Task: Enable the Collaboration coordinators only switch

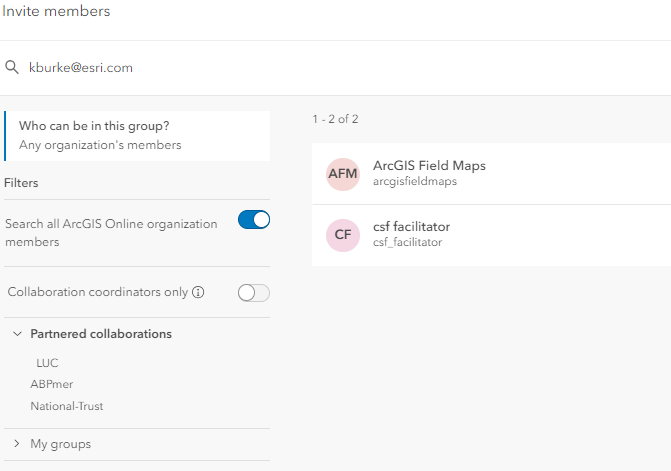Action: click(x=254, y=293)
